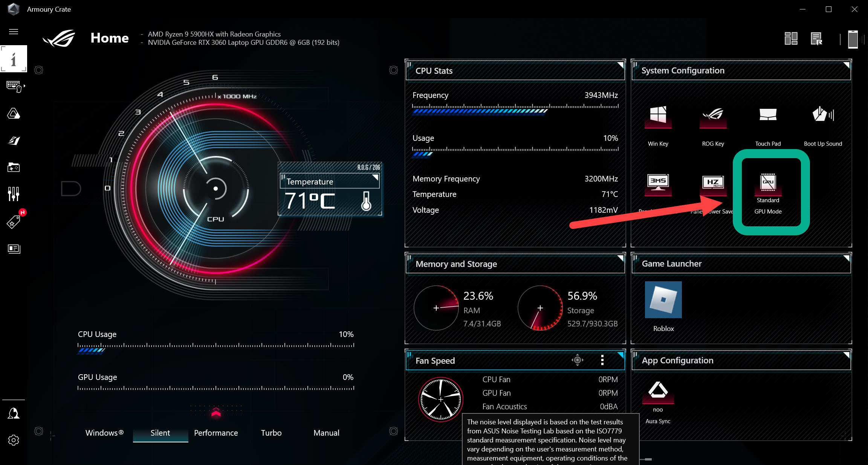Select the Performance operating mode
Screen dimensions: 868x465
216,433
